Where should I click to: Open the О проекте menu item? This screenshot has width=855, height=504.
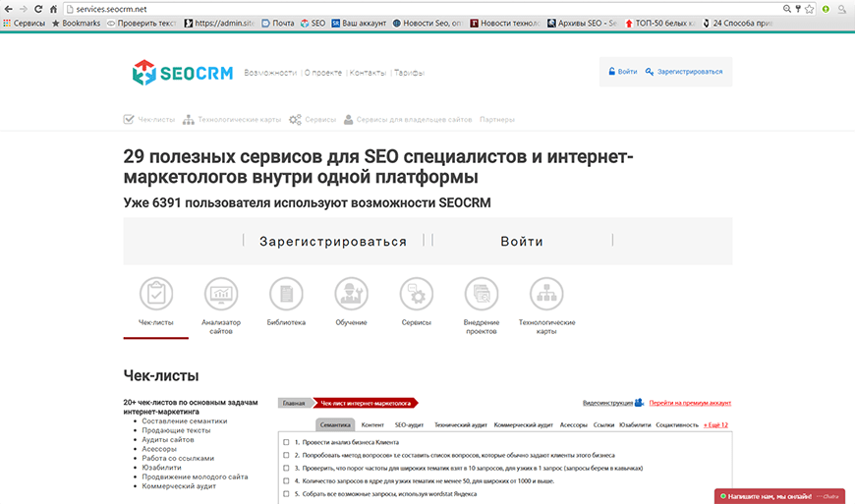[x=323, y=73]
